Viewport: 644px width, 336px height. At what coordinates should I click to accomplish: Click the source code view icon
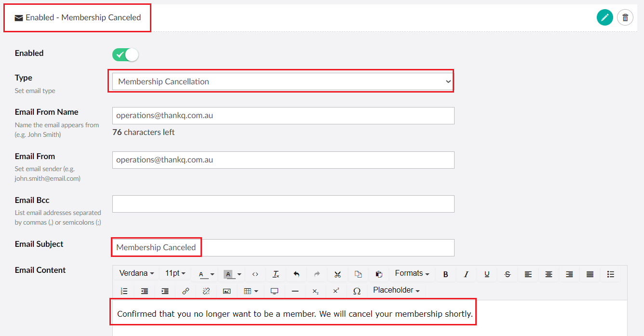point(255,274)
